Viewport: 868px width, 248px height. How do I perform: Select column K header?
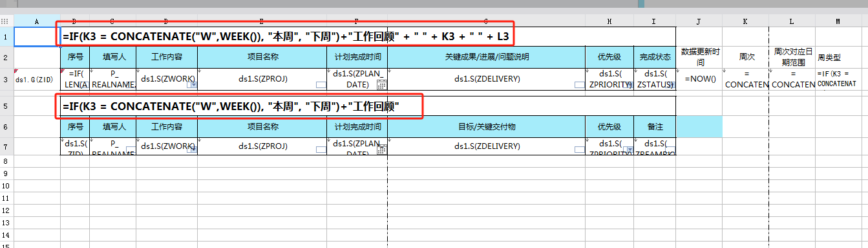746,21
